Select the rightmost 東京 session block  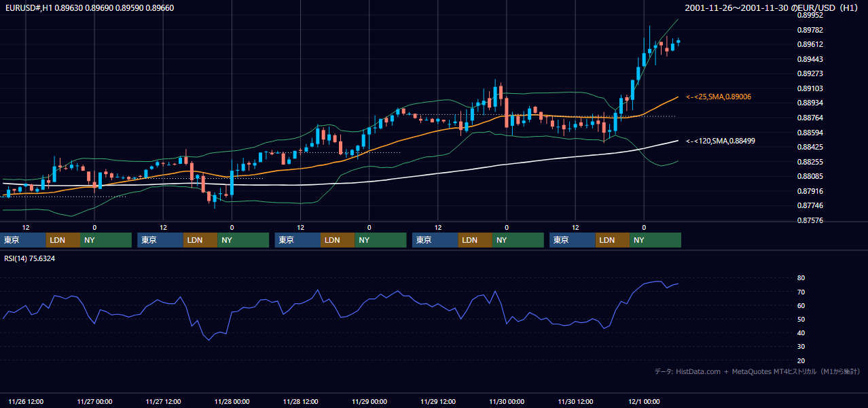(x=573, y=240)
